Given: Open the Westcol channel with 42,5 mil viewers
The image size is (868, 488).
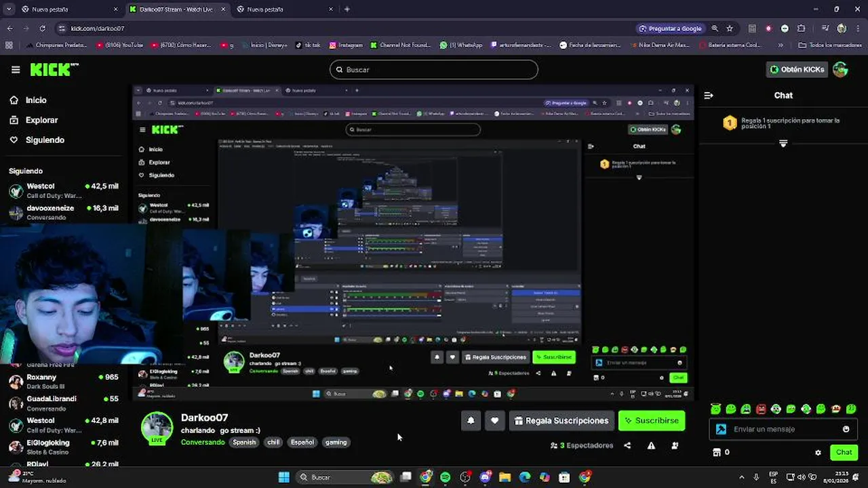Looking at the screenshot, I should click(63, 190).
